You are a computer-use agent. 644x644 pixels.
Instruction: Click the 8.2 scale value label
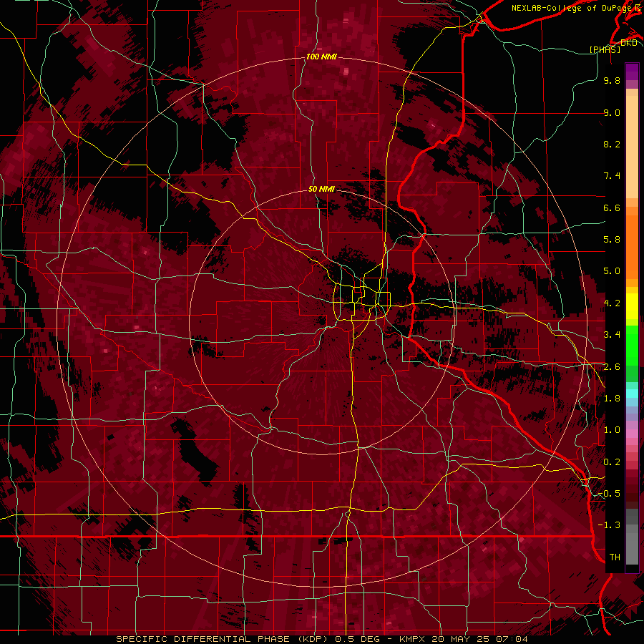(612, 144)
